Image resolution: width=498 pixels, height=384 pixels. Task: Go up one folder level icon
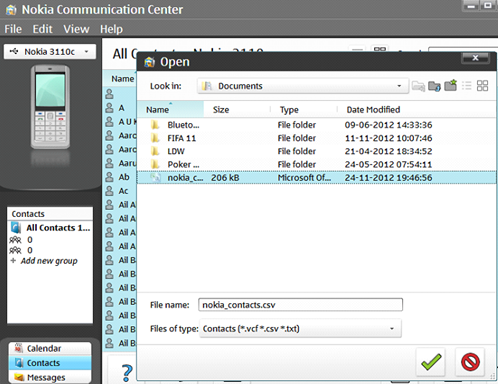click(434, 86)
